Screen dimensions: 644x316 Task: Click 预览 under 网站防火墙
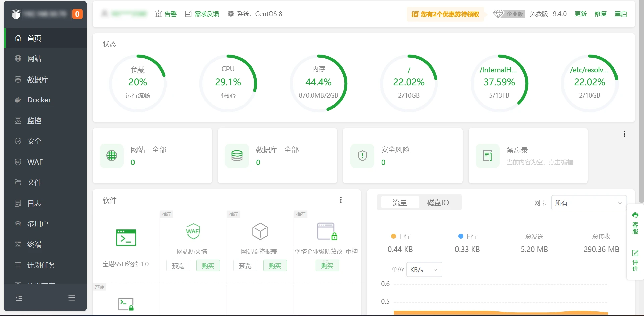178,266
